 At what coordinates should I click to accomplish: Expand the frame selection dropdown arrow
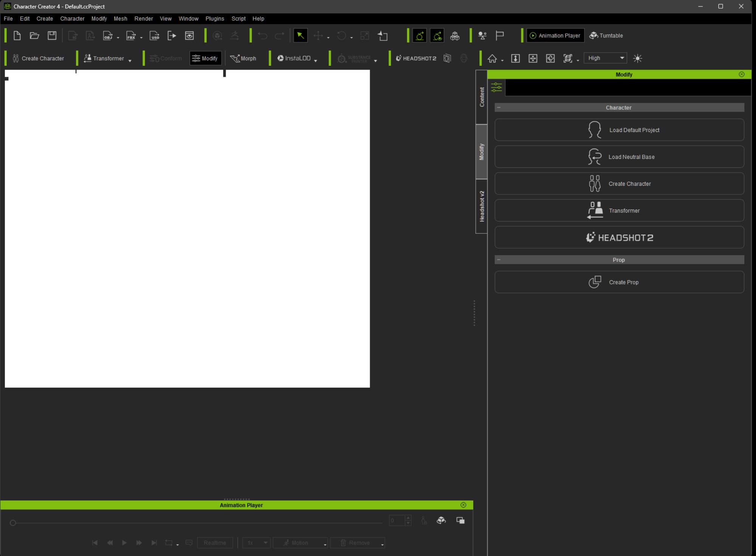pyautogui.click(x=578, y=61)
